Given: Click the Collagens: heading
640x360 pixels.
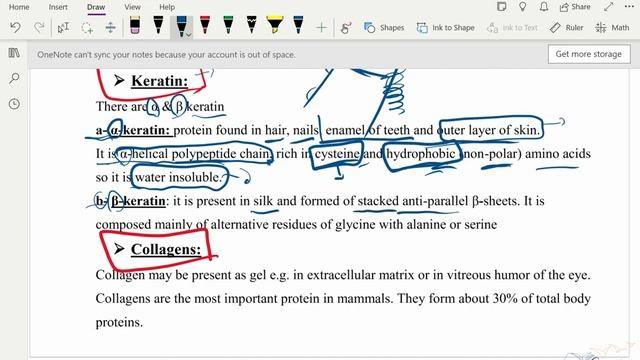Looking at the screenshot, I should click(x=166, y=249).
